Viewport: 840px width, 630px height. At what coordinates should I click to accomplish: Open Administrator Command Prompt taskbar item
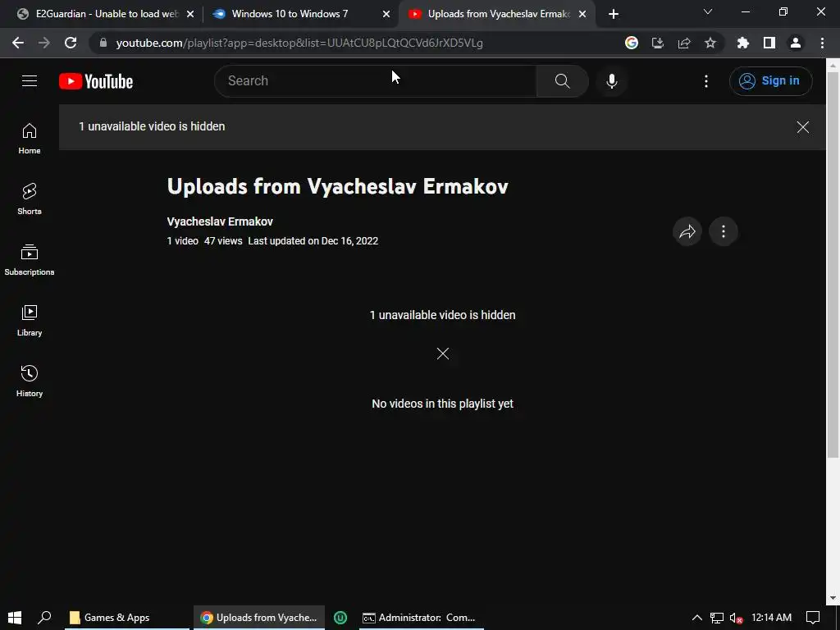point(422,618)
